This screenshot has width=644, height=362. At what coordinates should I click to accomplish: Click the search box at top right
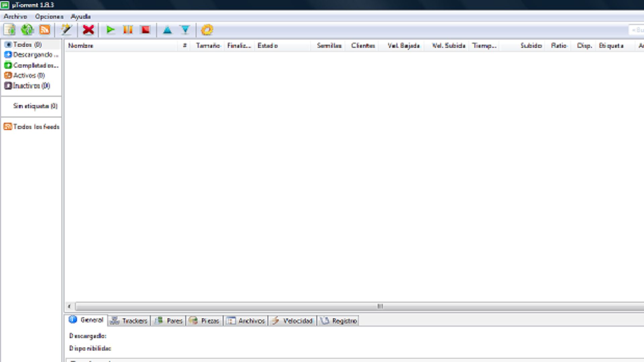coord(636,30)
